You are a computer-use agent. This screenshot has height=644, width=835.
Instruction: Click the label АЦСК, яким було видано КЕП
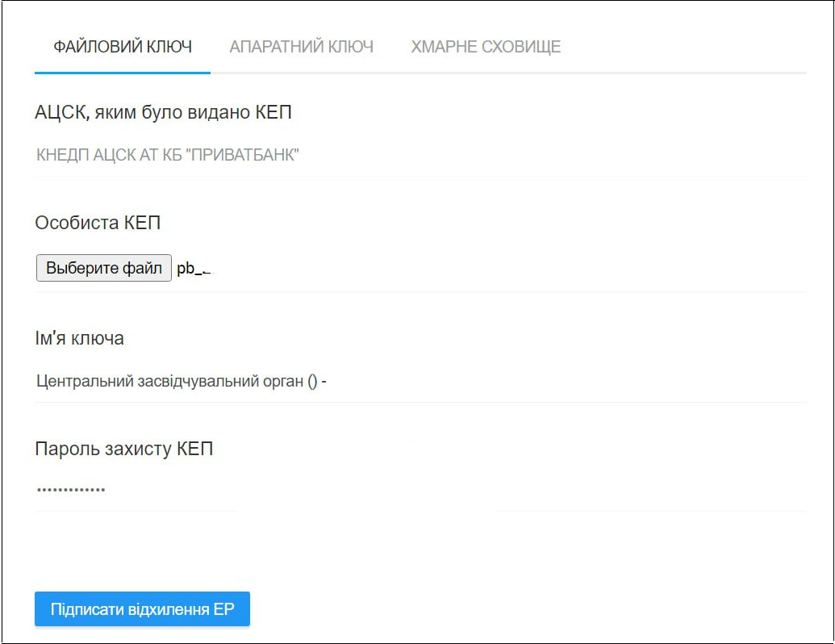tap(163, 112)
